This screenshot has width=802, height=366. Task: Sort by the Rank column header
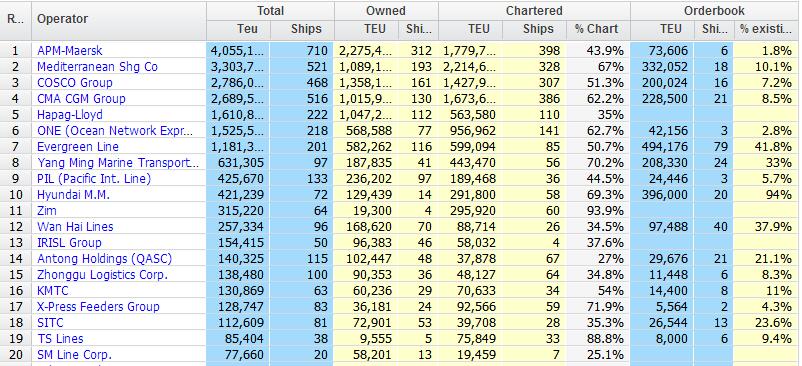tap(16, 20)
